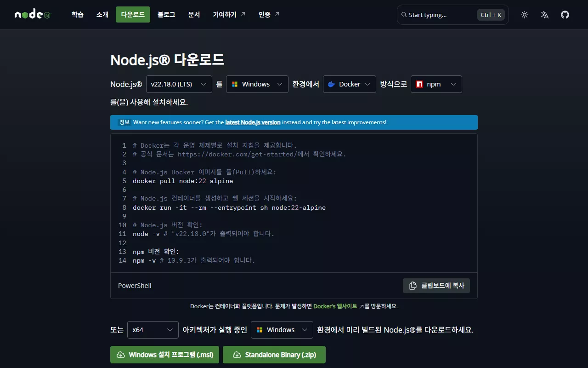
Task: Click the Windows logo in OS dropdown
Action: tap(234, 84)
